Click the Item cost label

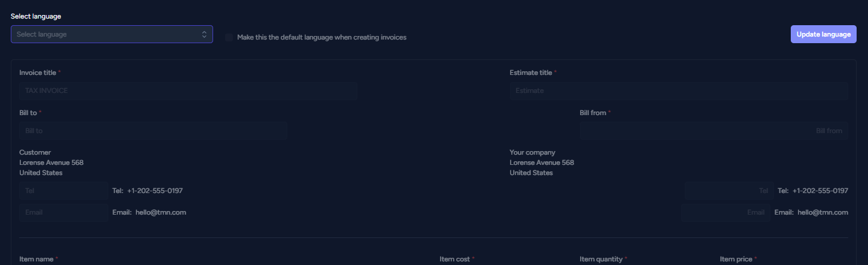point(455,259)
